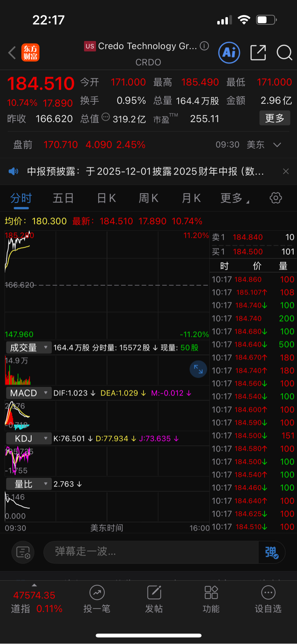Switch to the 分时 tab
Image resolution: width=297 pixels, height=644 pixels.
coord(21,198)
